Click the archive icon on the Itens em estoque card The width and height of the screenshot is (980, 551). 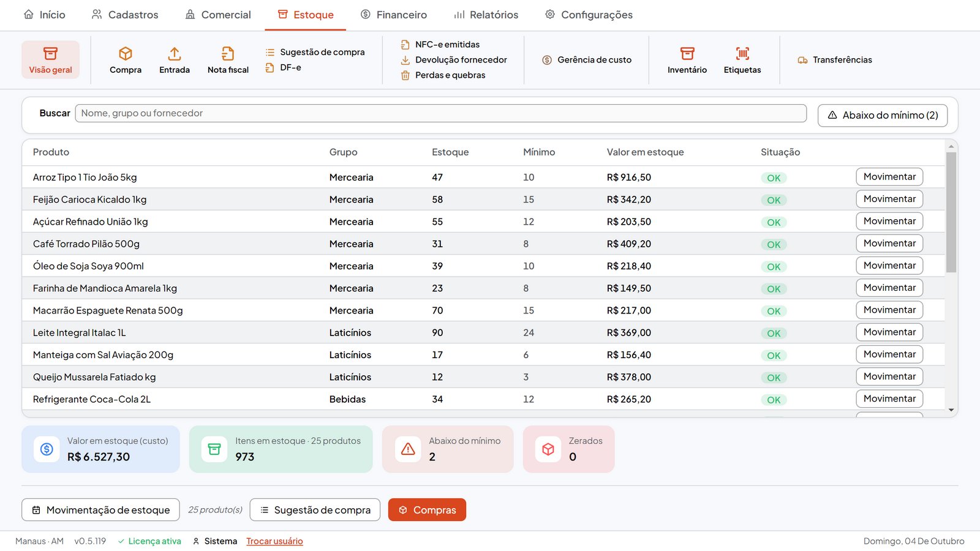tap(214, 449)
